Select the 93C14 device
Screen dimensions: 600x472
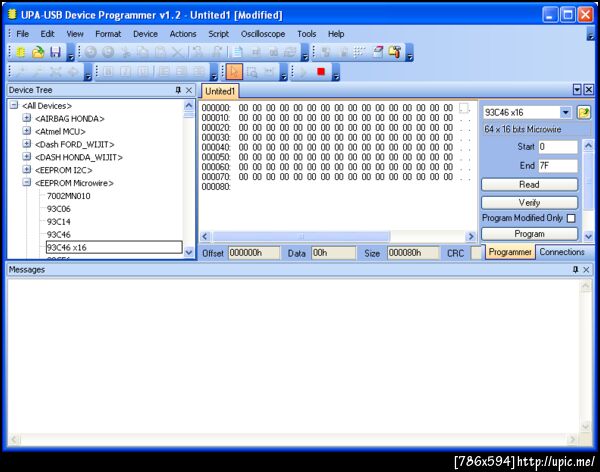[x=59, y=222]
